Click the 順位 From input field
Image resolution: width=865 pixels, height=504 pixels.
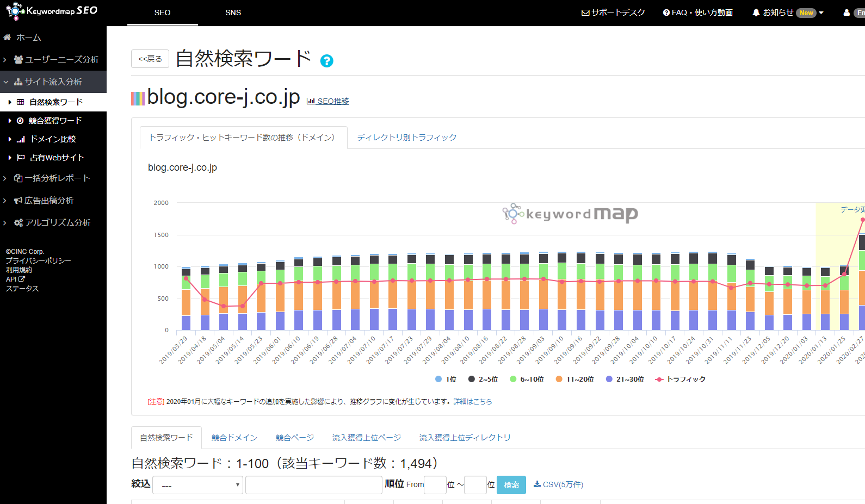[x=435, y=485]
